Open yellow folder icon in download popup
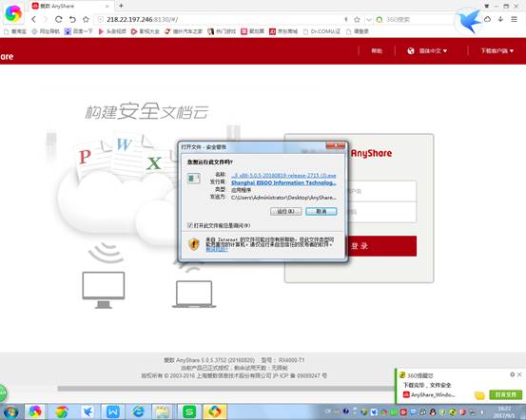This screenshot has height=420, width=526. (x=479, y=395)
